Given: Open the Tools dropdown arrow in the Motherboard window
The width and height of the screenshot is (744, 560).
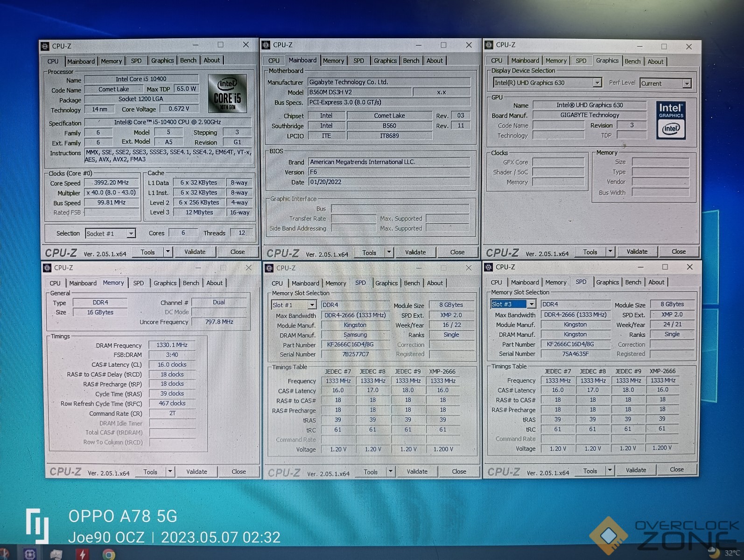Looking at the screenshot, I should (x=389, y=252).
